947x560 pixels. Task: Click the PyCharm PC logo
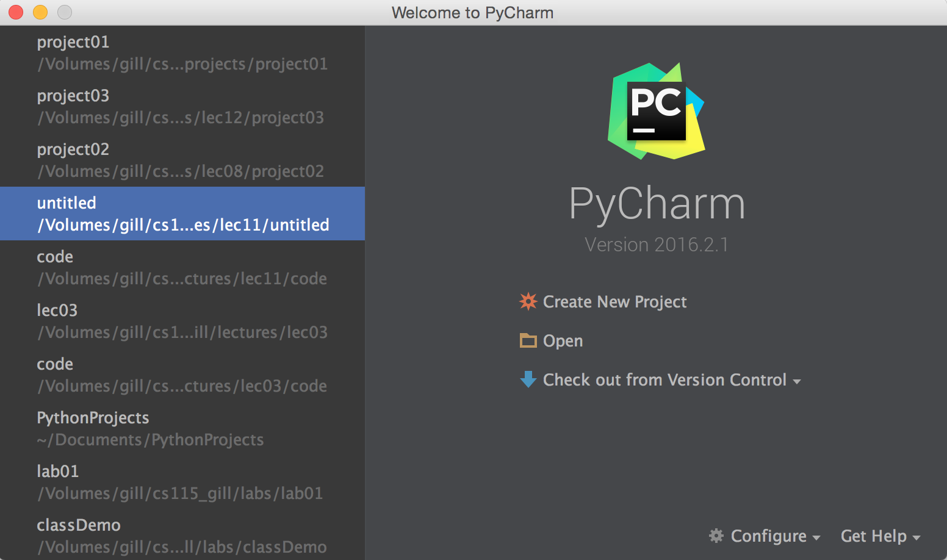(x=657, y=111)
